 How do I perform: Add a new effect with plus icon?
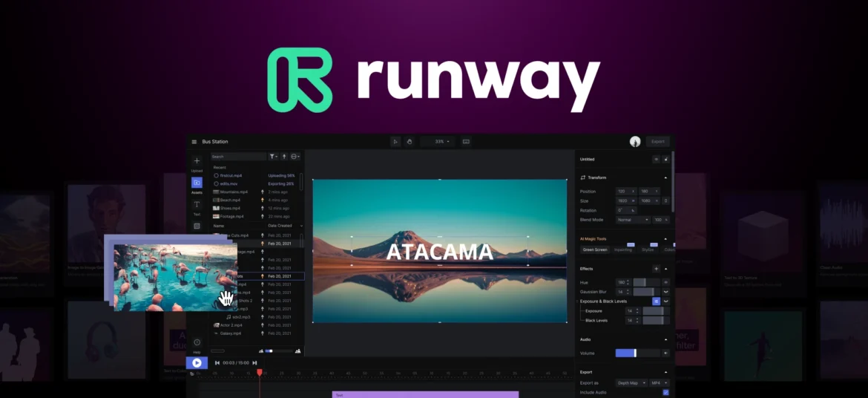tap(656, 269)
